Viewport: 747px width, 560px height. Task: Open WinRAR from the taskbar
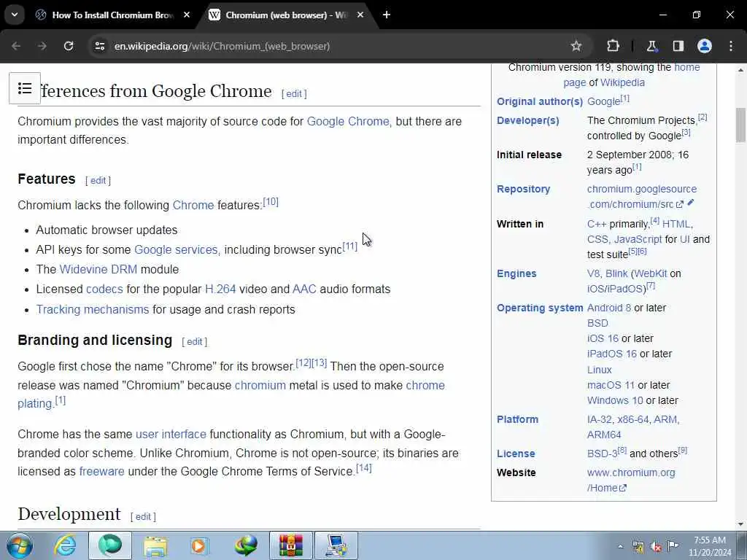[291, 545]
